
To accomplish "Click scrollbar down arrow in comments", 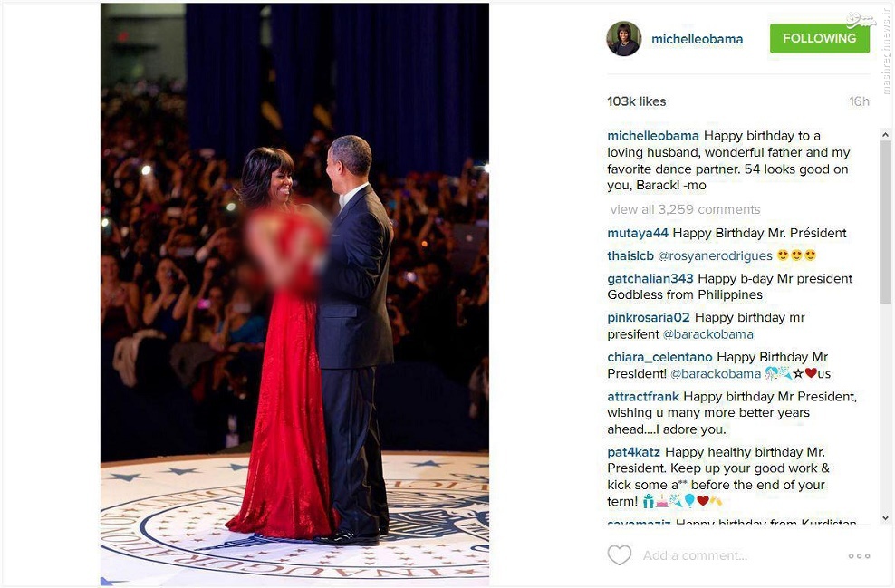I will [x=885, y=517].
